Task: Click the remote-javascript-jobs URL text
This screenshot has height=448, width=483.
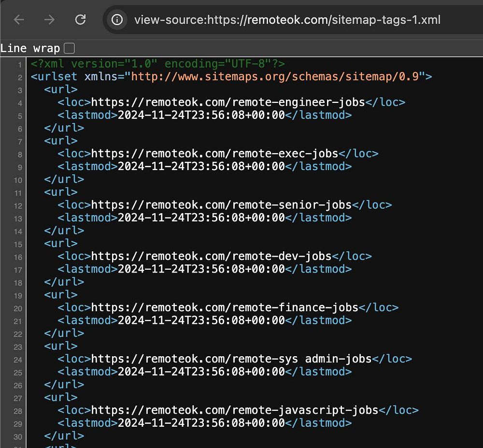Action: (234, 410)
